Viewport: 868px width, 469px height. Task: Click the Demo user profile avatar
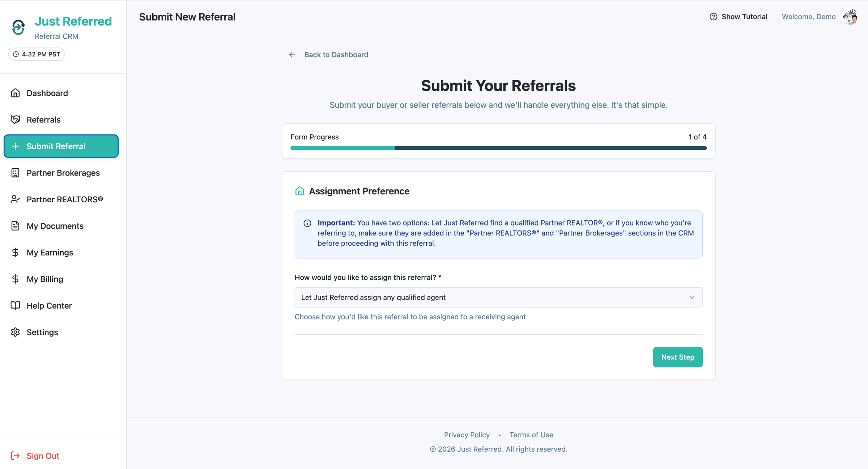(851, 17)
